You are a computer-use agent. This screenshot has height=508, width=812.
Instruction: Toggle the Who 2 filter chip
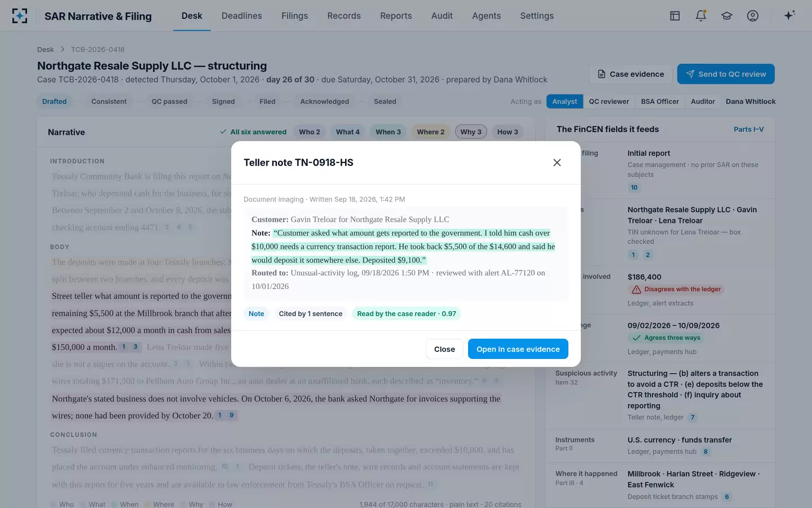tap(310, 132)
